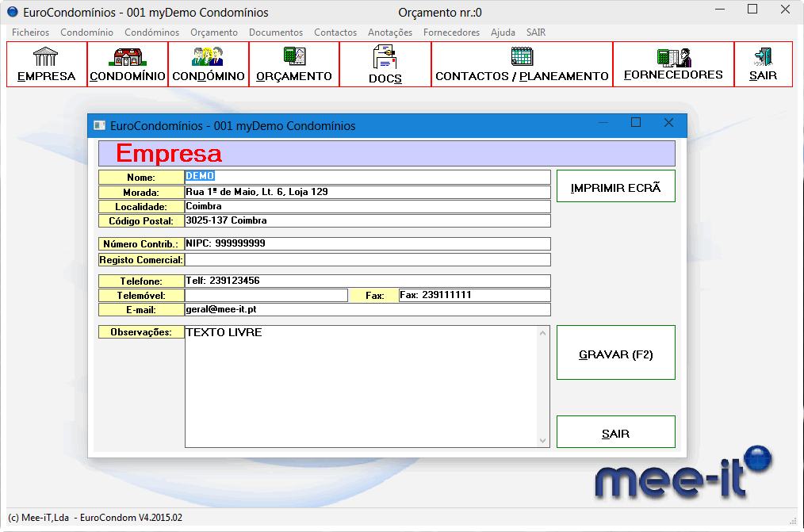The height and width of the screenshot is (532, 804).
Task: Click the Sair door icon in toolbar
Action: coord(763,57)
